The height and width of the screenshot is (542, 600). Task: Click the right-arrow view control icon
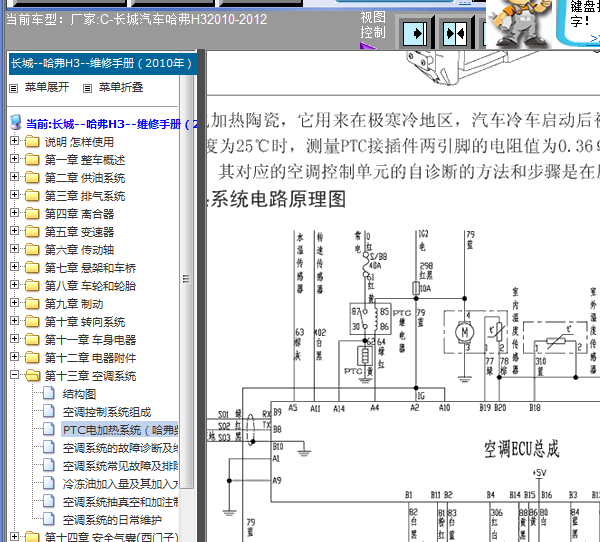click(415, 34)
